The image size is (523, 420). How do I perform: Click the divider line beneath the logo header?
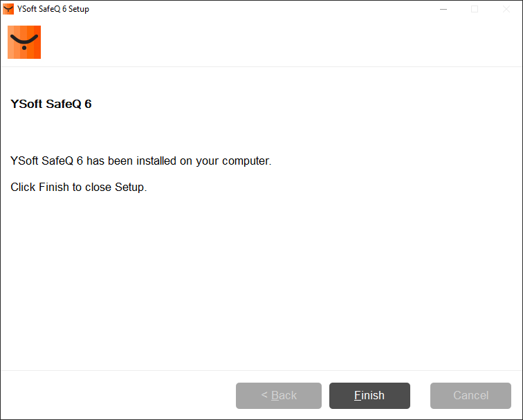(261, 66)
